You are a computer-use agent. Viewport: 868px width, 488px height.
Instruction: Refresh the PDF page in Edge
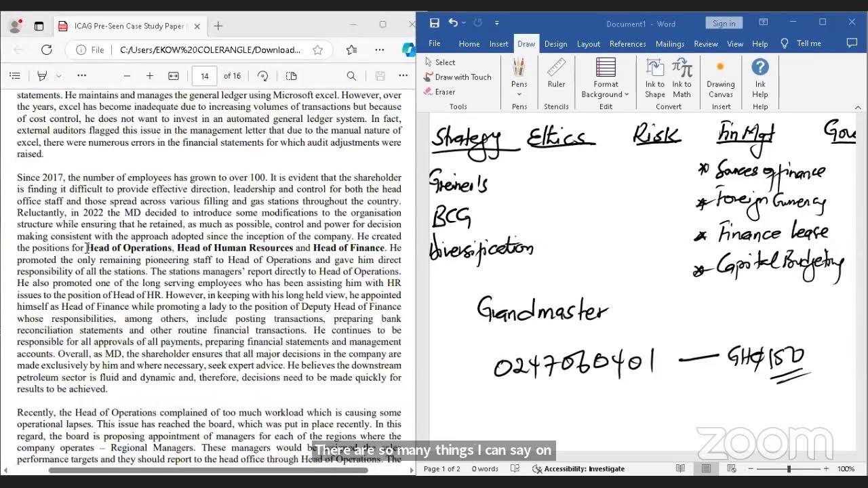click(47, 49)
